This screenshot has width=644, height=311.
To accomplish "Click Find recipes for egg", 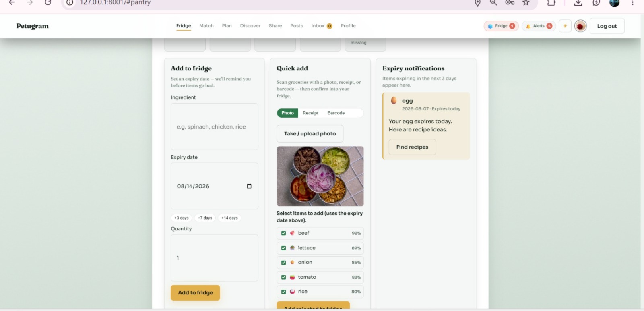I will click(x=412, y=147).
